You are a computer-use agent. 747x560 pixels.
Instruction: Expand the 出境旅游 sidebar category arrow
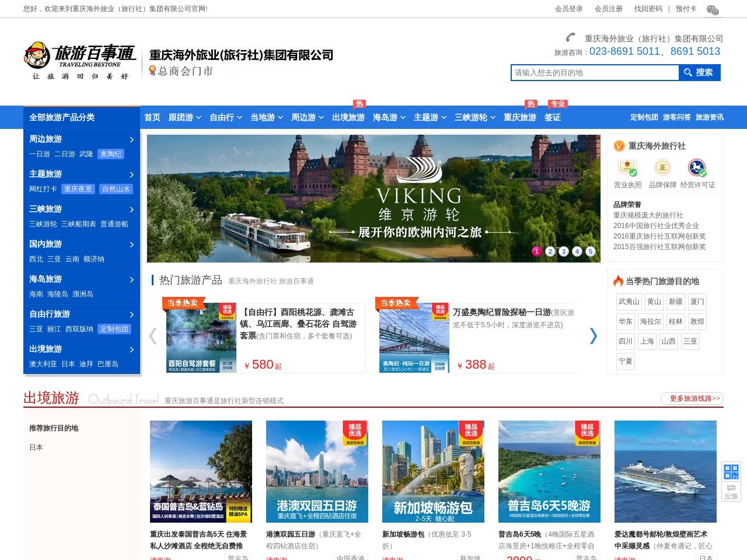click(x=131, y=349)
